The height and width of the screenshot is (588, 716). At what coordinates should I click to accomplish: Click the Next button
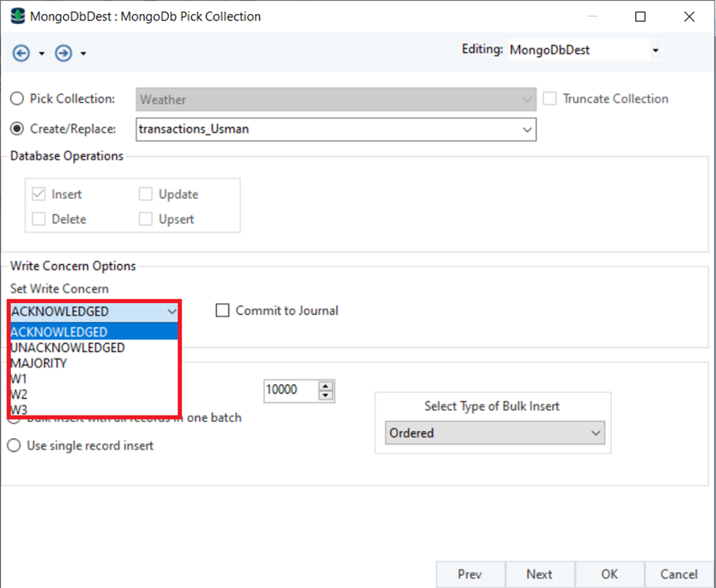539,574
